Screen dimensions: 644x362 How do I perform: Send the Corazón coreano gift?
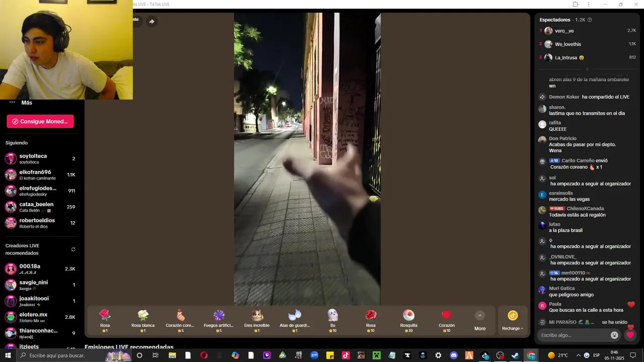tap(180, 321)
